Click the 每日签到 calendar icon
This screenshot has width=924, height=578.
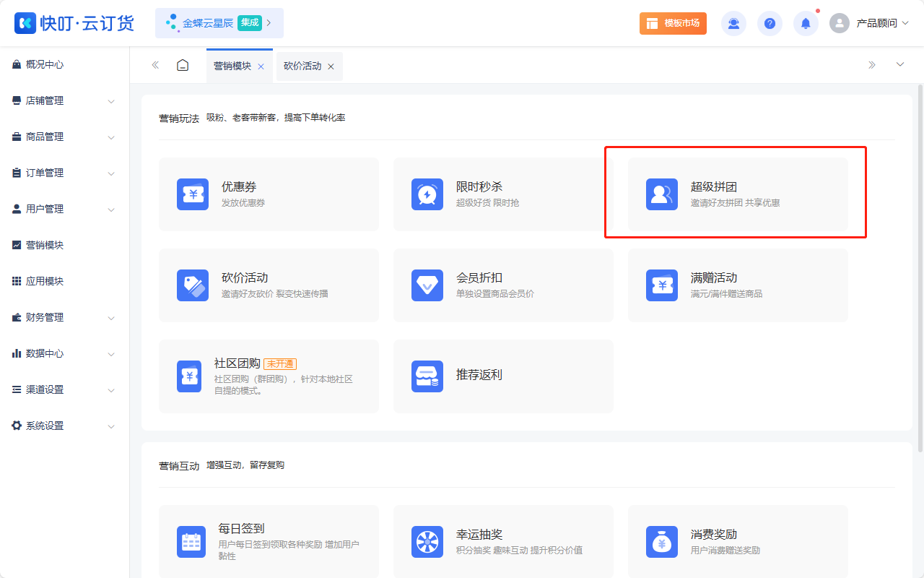pos(191,542)
